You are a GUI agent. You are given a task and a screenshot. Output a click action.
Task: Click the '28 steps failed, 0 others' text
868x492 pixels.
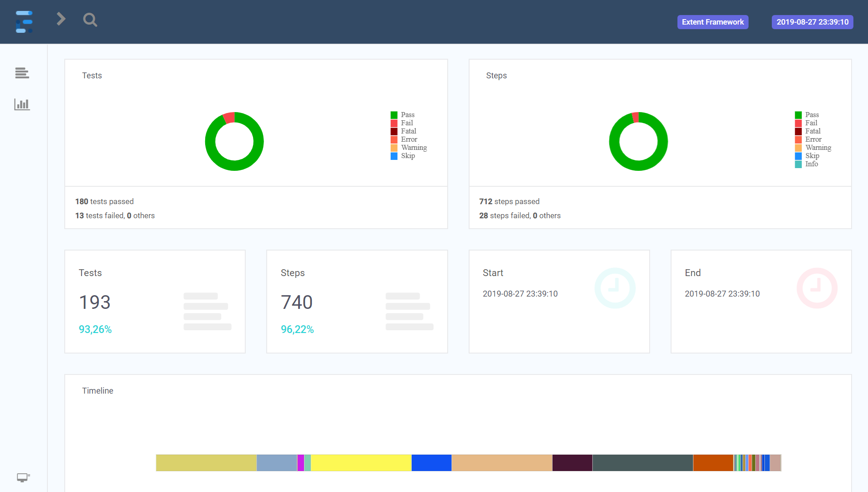520,215
